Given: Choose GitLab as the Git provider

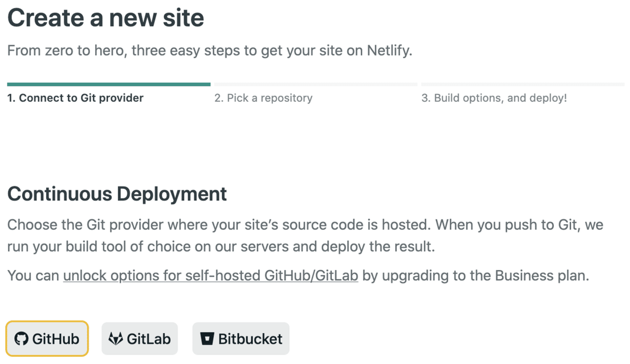Looking at the screenshot, I should 140,339.
